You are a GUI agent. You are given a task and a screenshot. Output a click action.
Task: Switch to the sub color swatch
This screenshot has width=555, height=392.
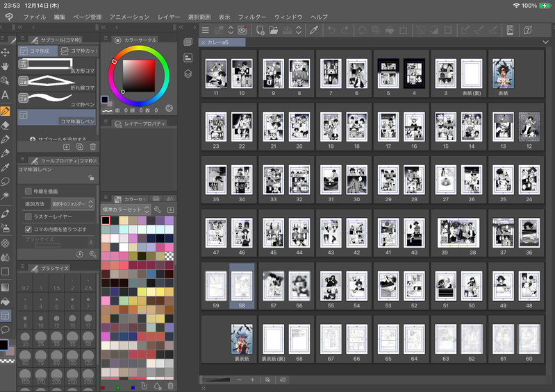(x=10, y=350)
